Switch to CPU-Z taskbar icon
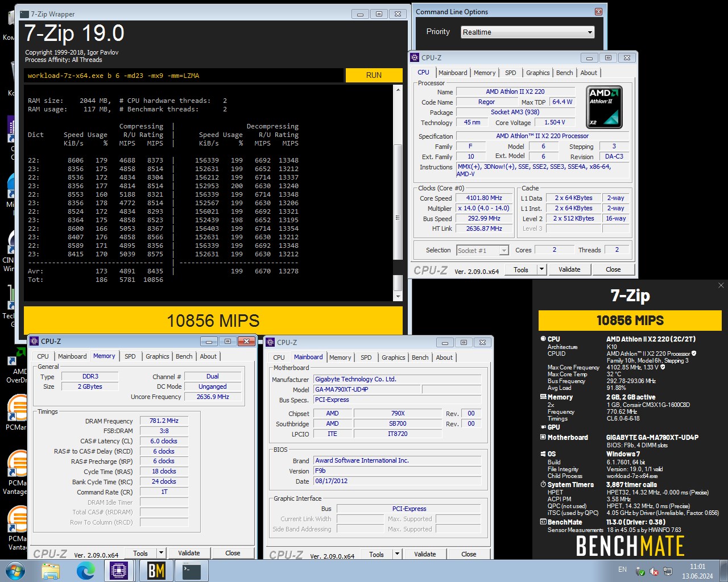Viewport: 728px width, 582px height. (119, 571)
